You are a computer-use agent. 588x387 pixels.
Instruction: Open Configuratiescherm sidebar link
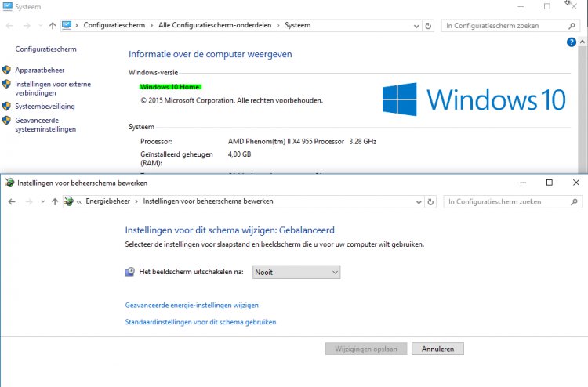click(45, 49)
